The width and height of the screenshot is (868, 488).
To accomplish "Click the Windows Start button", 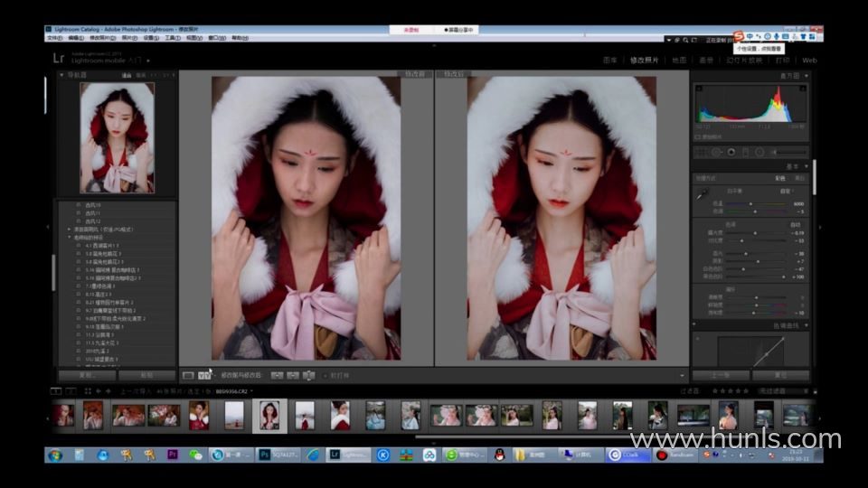I will (x=55, y=455).
